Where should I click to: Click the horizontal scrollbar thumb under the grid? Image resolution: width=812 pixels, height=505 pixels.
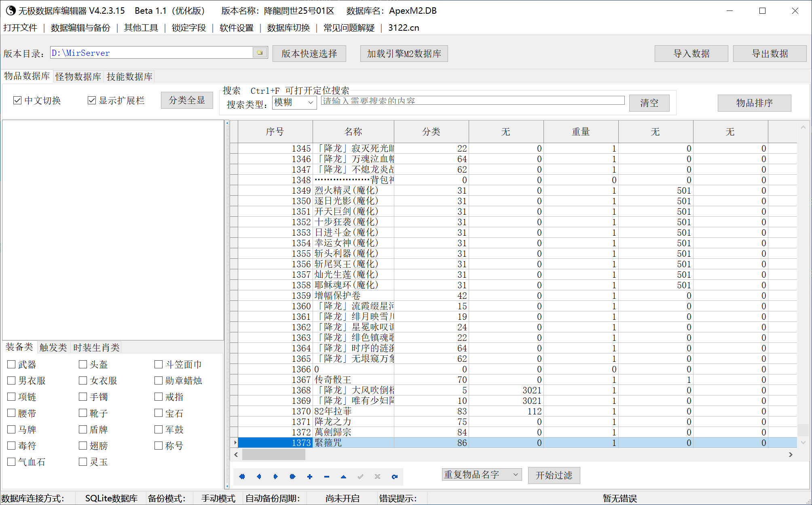click(274, 454)
